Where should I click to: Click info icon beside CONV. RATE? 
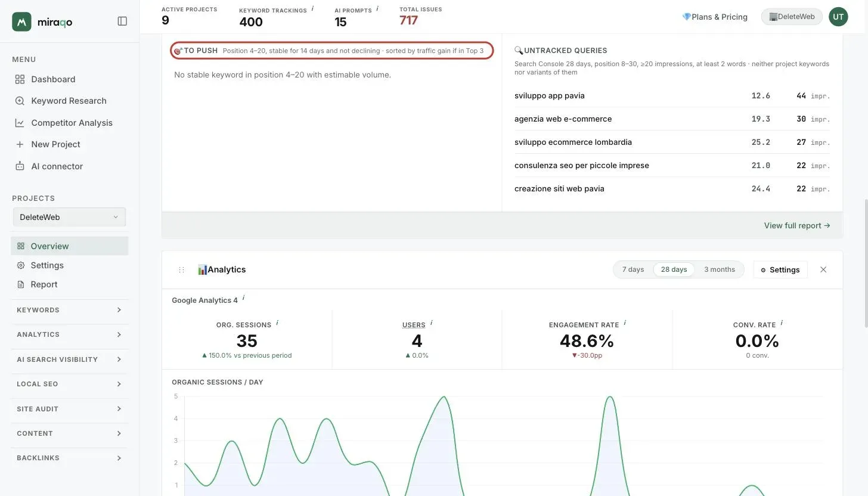click(782, 323)
